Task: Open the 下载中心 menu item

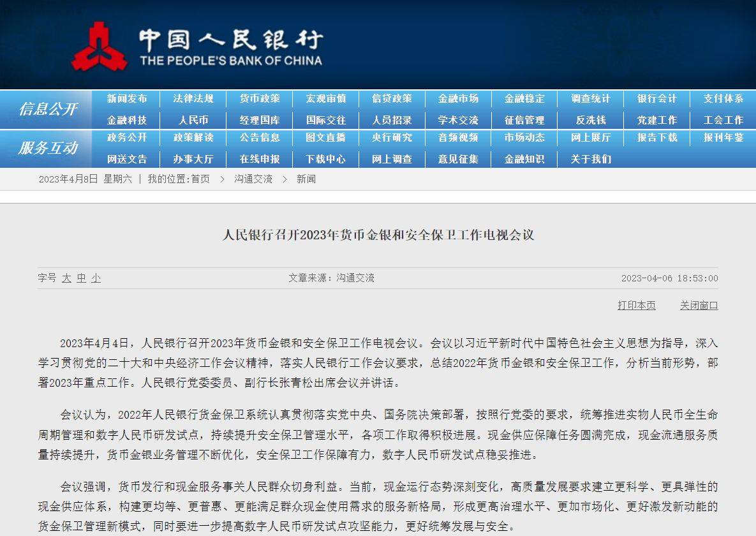Action: [x=326, y=159]
